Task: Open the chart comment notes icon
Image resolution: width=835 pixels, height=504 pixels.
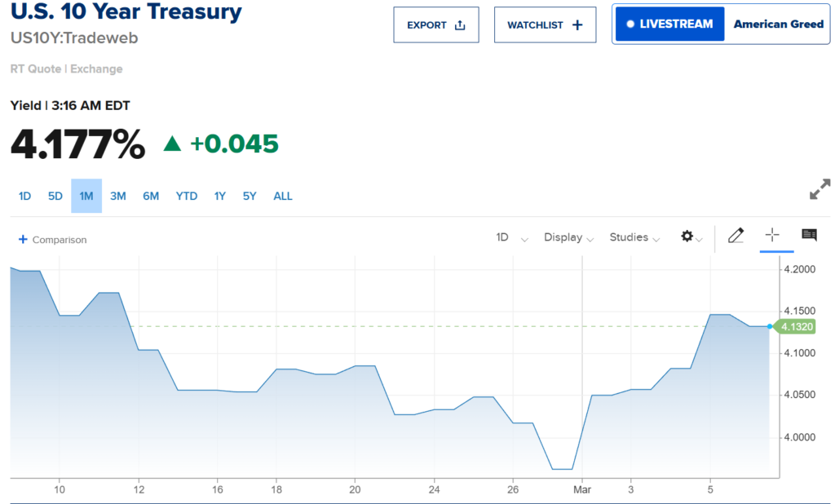Action: (809, 236)
